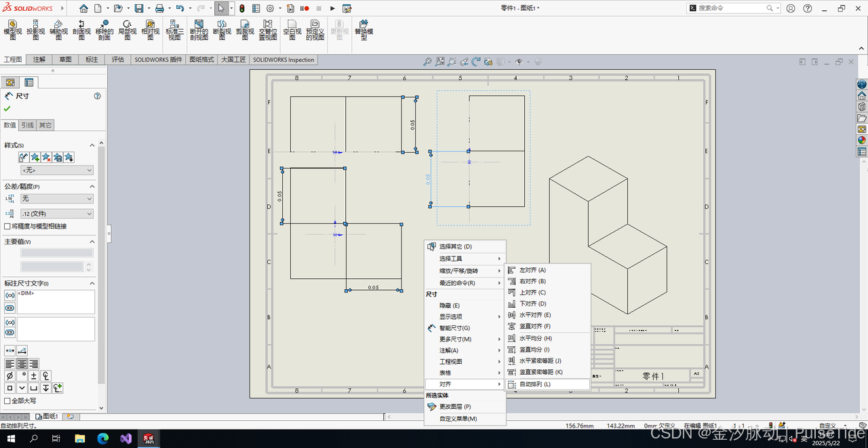Switch to the 草图 ribbon tab

point(65,60)
